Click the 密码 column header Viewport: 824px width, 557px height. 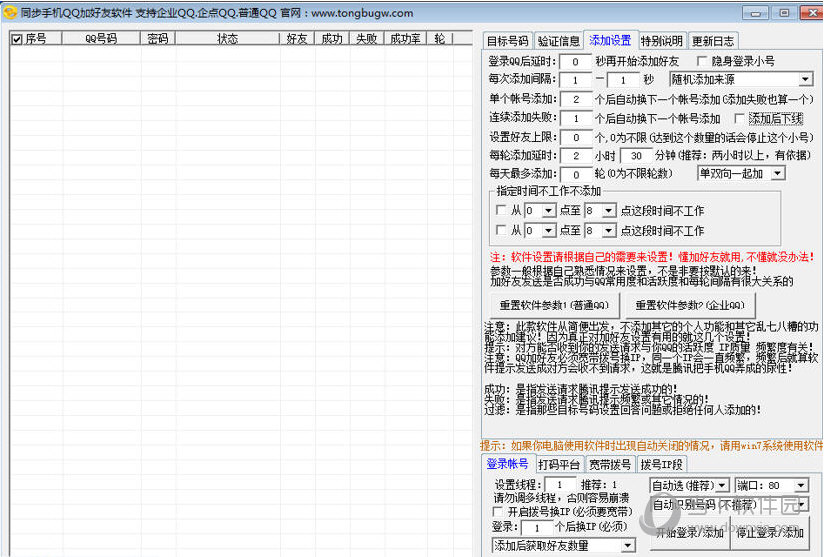click(158, 38)
